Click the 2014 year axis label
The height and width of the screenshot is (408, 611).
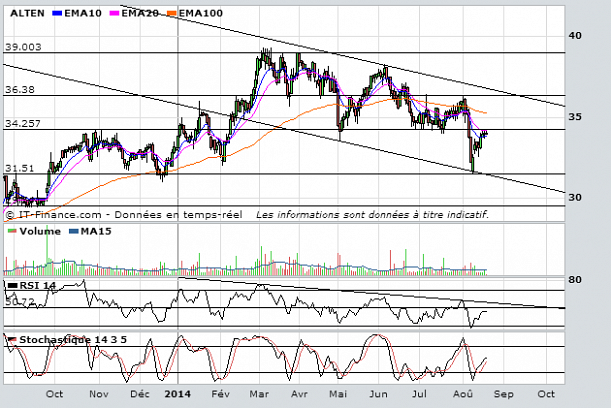click(178, 394)
